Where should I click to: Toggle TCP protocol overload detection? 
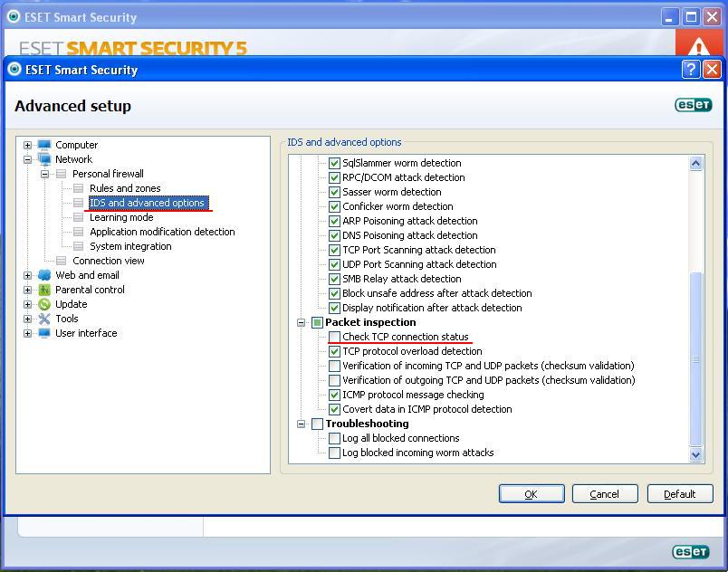click(x=334, y=352)
